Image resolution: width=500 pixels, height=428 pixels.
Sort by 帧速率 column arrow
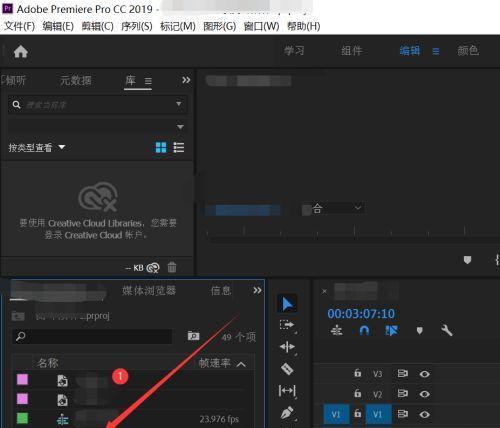241,364
